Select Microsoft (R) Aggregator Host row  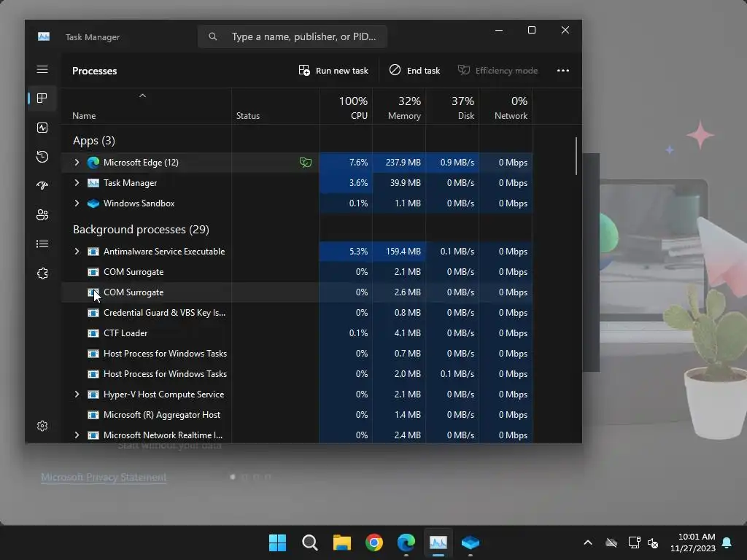[x=297, y=415]
